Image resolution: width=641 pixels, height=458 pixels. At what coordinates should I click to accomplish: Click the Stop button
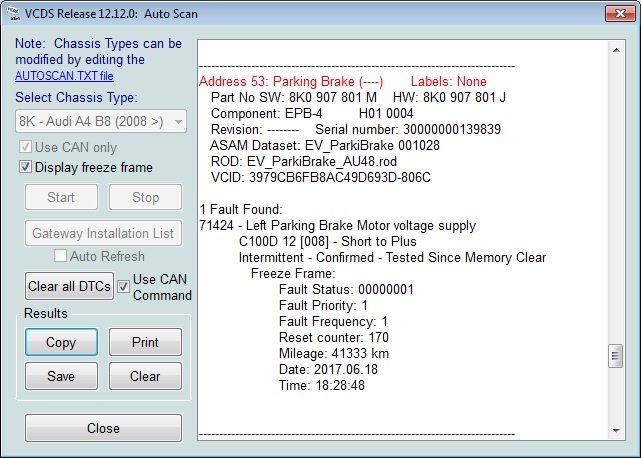click(146, 197)
